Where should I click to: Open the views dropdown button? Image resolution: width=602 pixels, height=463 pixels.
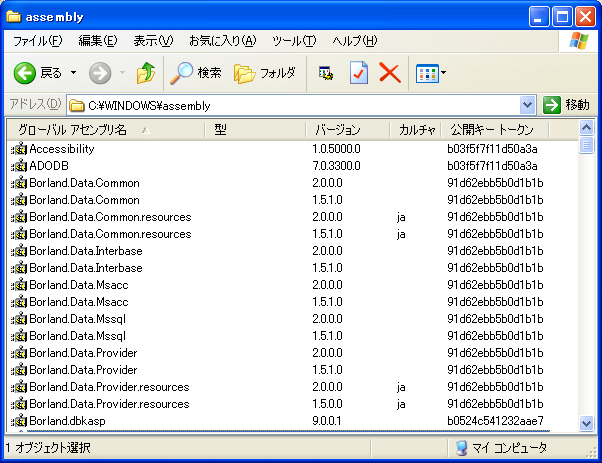(431, 73)
